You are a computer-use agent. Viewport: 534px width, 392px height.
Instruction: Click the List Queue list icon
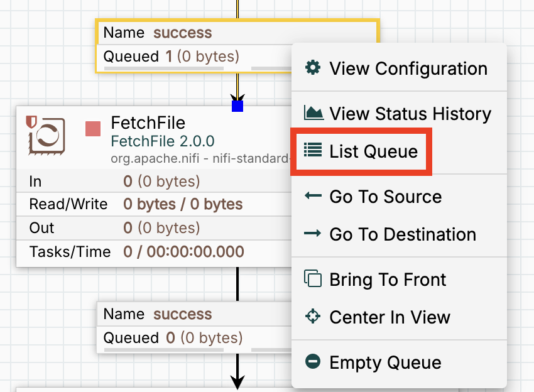pos(312,151)
